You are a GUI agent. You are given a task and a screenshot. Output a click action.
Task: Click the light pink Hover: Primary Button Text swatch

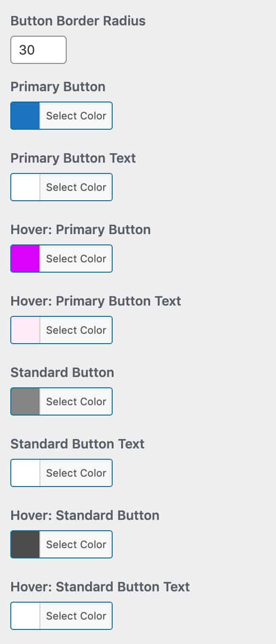pos(24,330)
